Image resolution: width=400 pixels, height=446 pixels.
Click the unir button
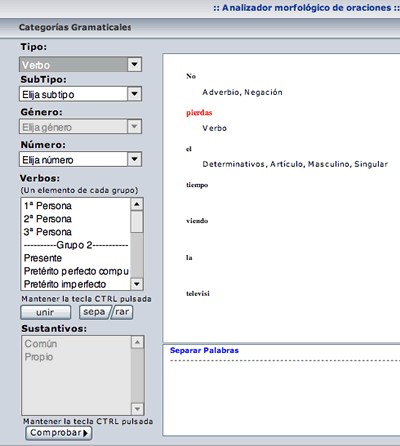click(x=46, y=312)
